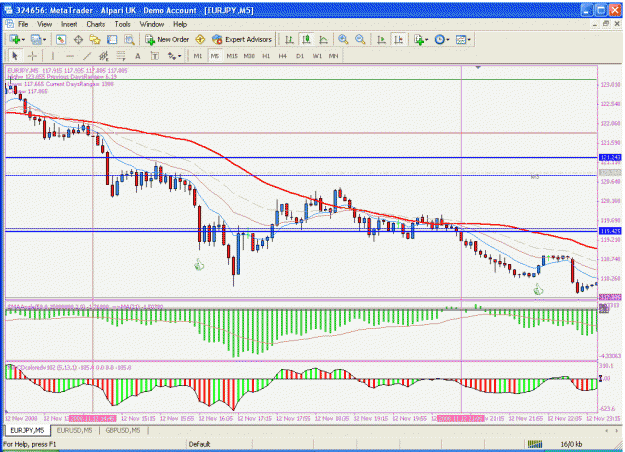Click the thumbs-up marker near 16:05 low
The width and height of the screenshot is (625, 452).
tap(199, 264)
